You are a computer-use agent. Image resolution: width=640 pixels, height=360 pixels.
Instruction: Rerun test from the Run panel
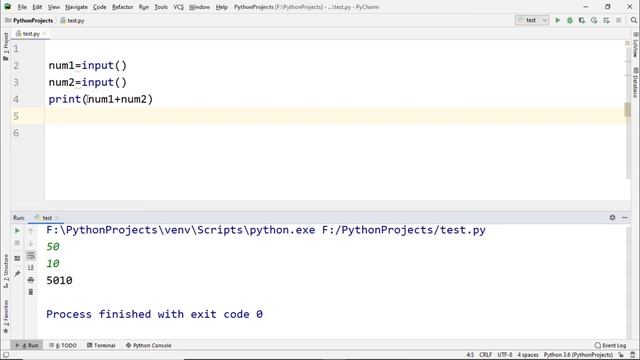17,231
